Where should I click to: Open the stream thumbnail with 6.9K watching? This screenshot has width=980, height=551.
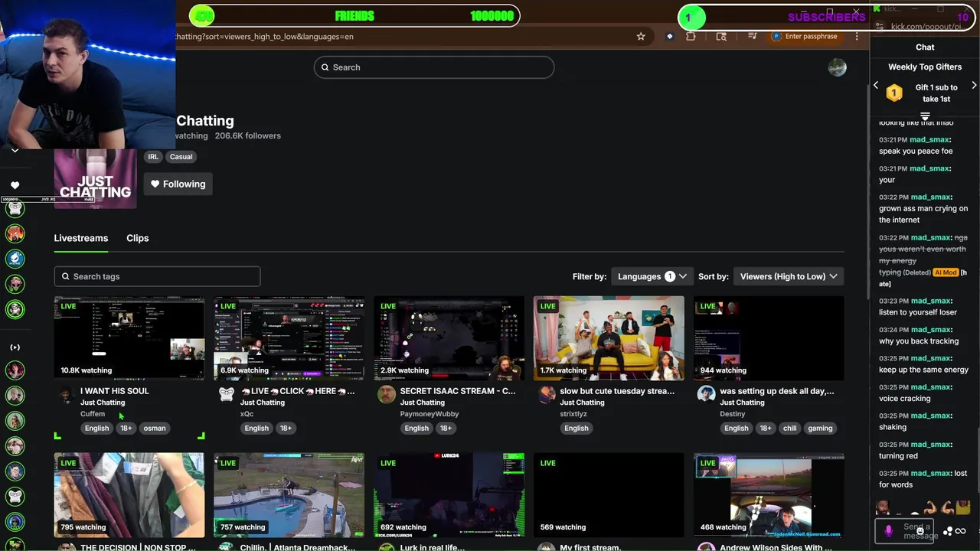click(x=289, y=338)
